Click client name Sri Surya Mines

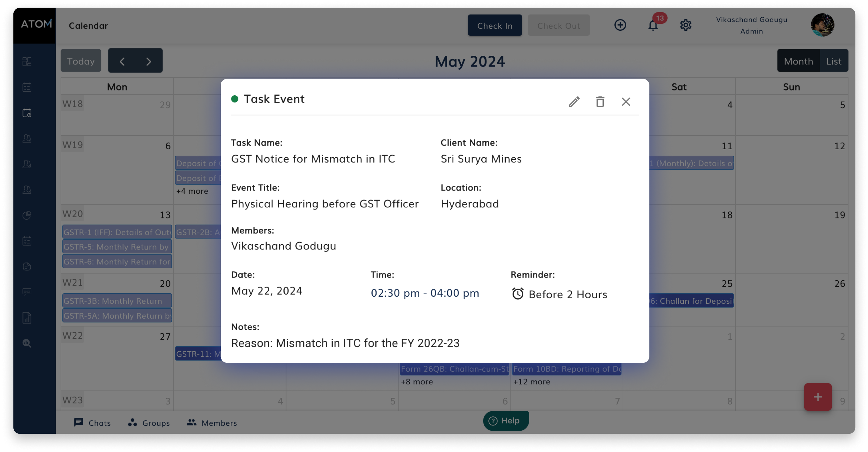click(481, 159)
